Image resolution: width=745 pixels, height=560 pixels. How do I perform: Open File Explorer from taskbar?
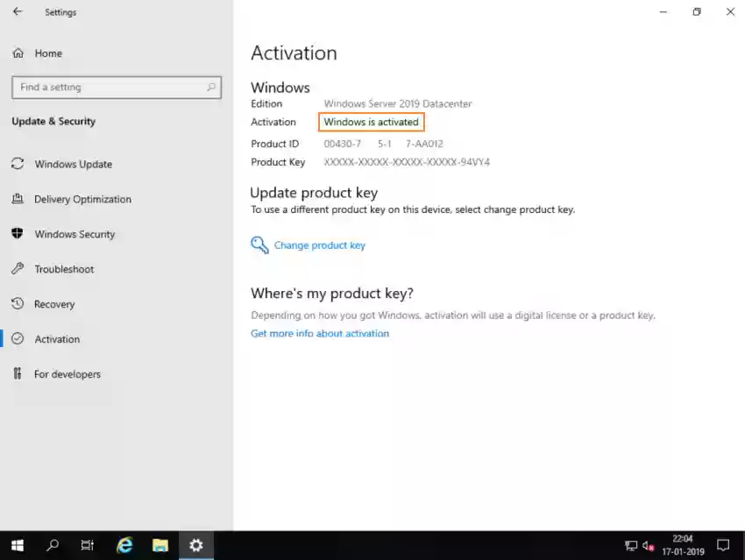pos(160,545)
